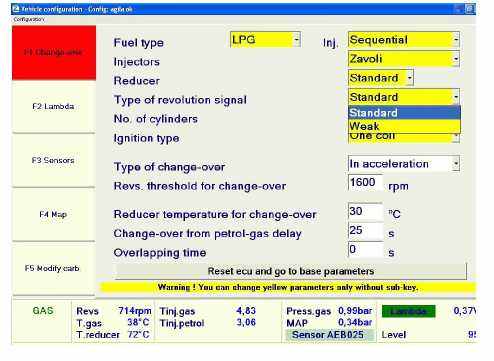Image resolution: width=494 pixels, height=361 pixels.
Task: Go to the F4 Map tab
Action: 54,214
